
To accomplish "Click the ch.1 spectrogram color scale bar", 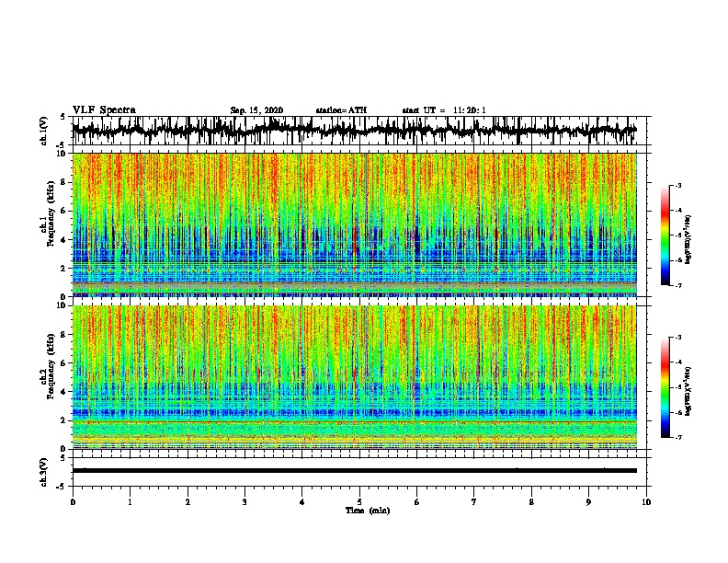I will coord(665,236).
